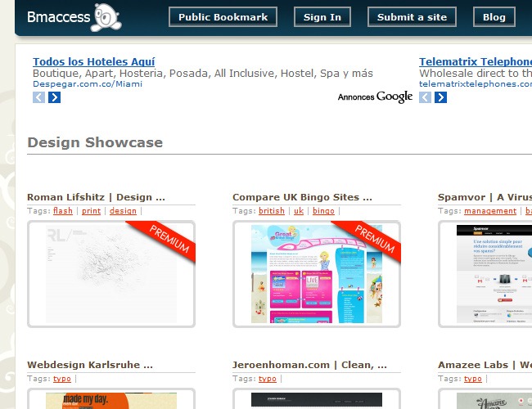The height and width of the screenshot is (409, 532).
Task: Click the left ad next arrow
Action: [x=55, y=97]
